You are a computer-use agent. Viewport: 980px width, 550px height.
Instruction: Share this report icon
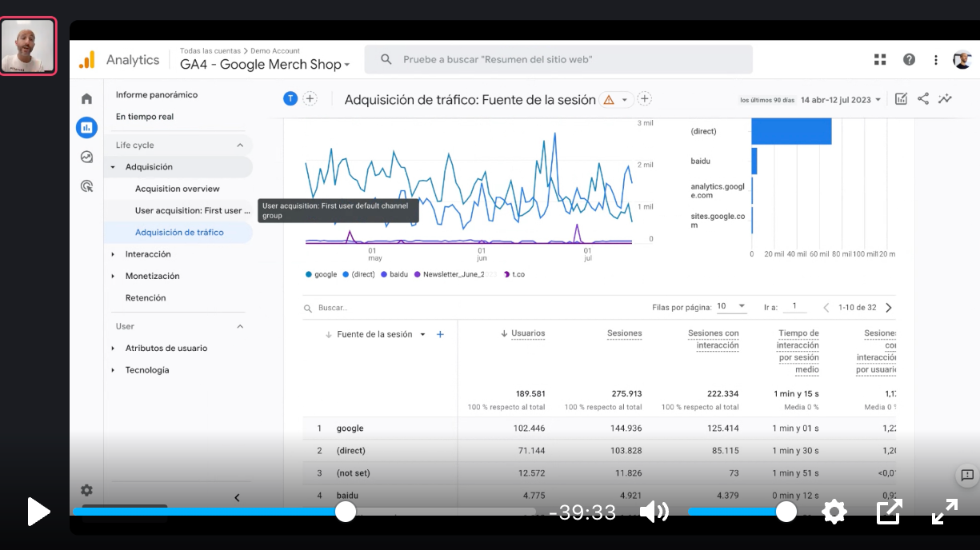click(923, 99)
